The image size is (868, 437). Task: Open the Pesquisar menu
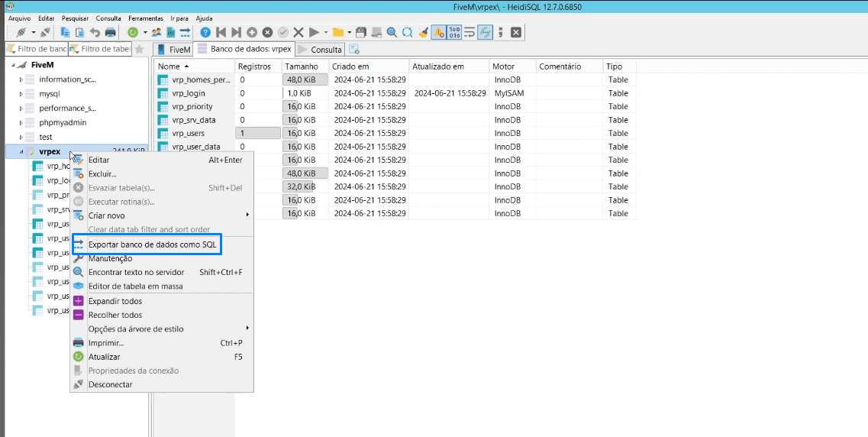(x=75, y=18)
